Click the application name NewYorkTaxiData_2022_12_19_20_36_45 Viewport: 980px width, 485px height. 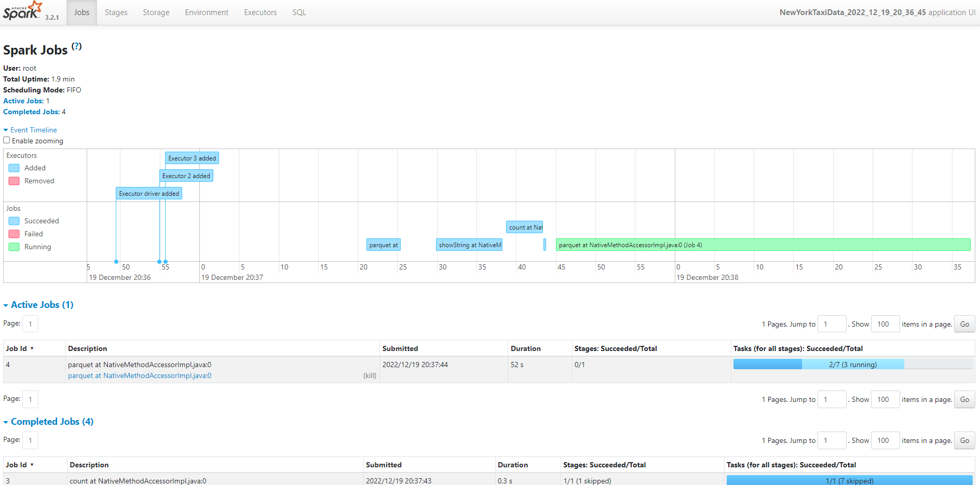pos(852,12)
